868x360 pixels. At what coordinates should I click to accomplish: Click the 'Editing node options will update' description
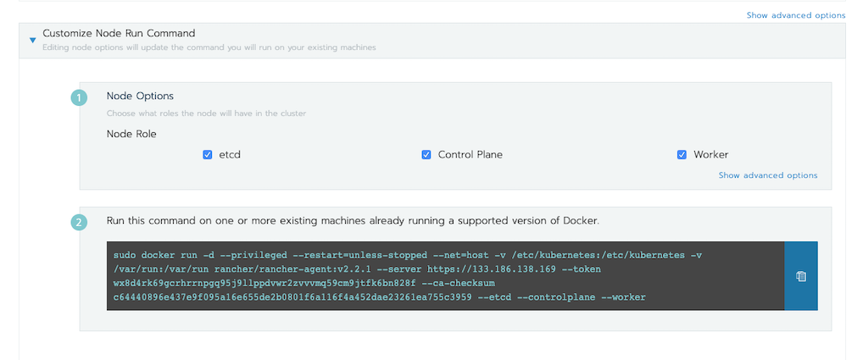point(209,47)
